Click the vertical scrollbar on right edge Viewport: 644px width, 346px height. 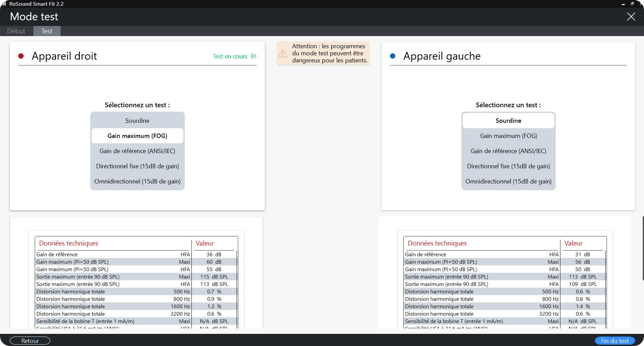click(x=643, y=248)
